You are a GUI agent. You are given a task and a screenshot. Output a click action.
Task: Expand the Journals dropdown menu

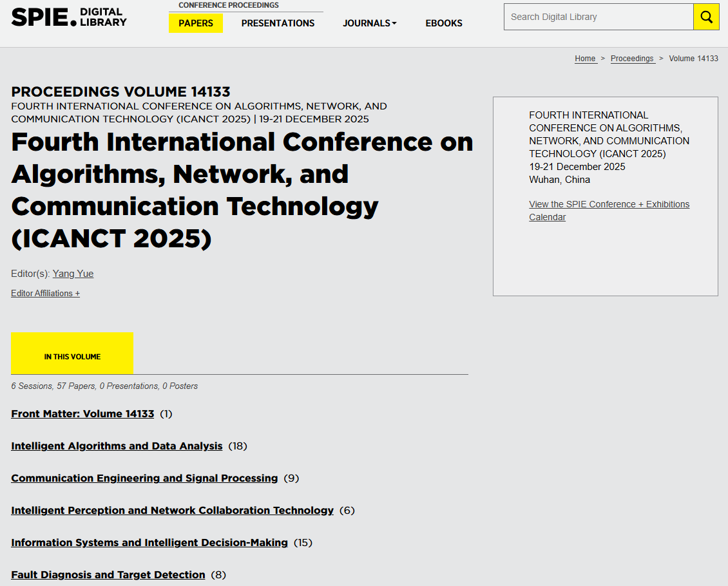(369, 23)
